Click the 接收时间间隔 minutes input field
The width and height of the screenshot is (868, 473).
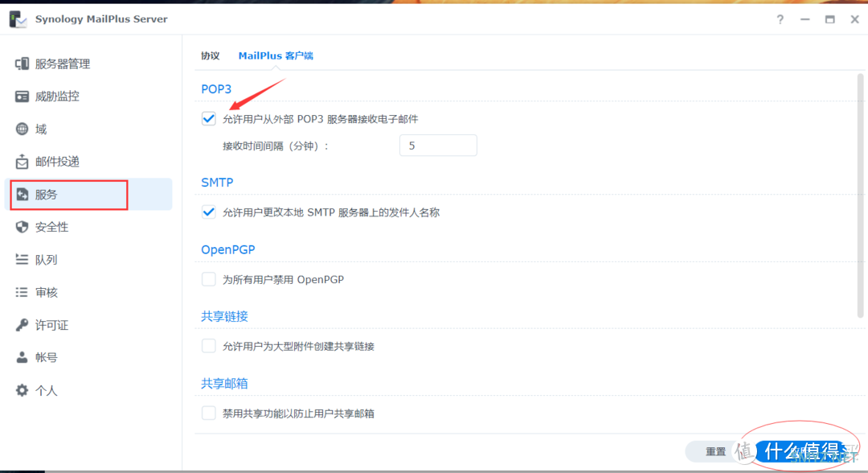438,146
